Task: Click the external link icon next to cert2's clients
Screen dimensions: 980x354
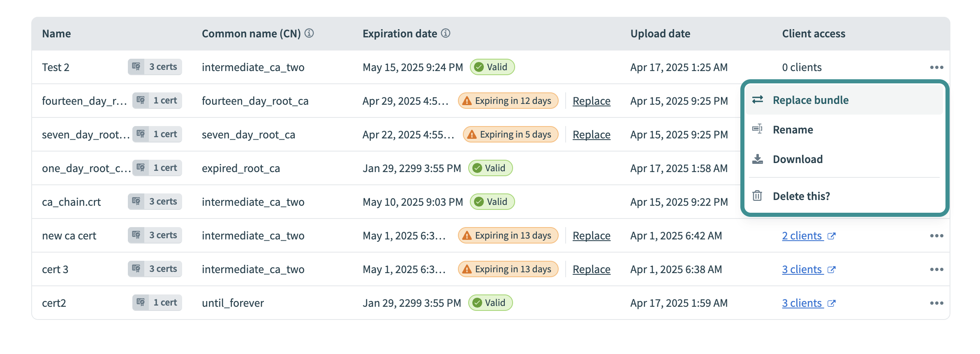Action: pyautogui.click(x=831, y=303)
